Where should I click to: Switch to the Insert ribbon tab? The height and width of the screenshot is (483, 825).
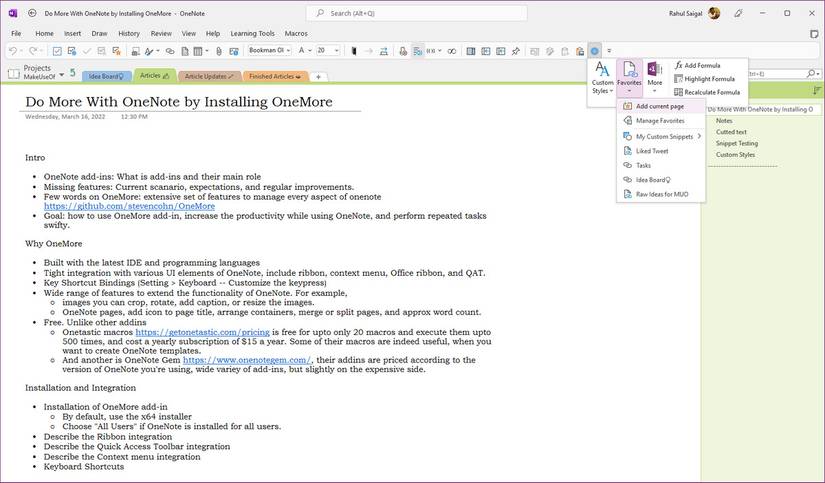pos(73,33)
